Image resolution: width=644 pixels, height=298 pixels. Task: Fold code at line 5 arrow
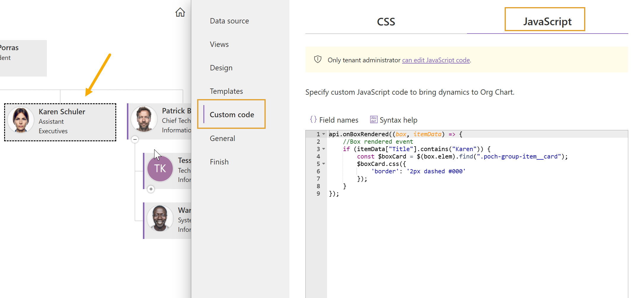[324, 164]
